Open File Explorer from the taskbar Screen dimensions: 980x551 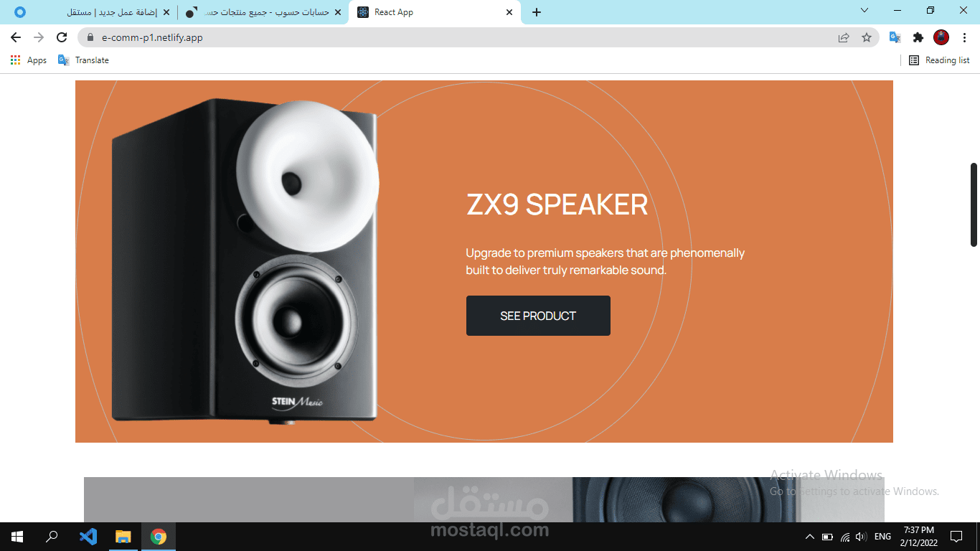(123, 536)
